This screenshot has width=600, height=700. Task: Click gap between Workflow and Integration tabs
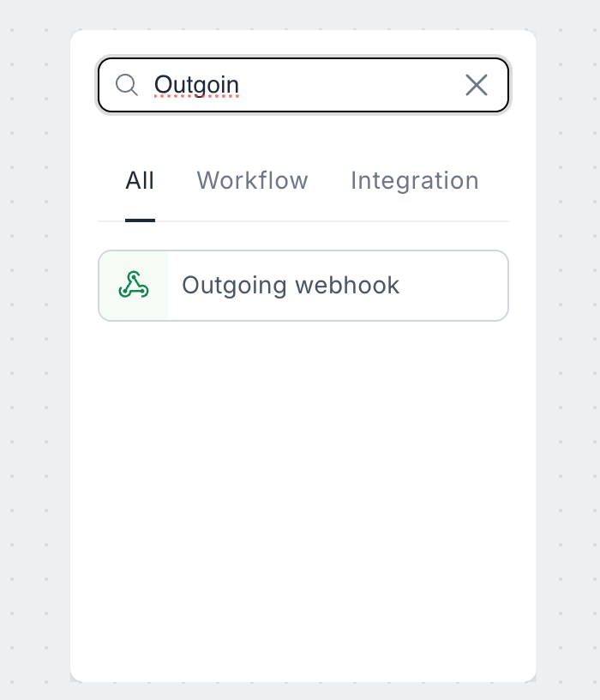coord(329,181)
